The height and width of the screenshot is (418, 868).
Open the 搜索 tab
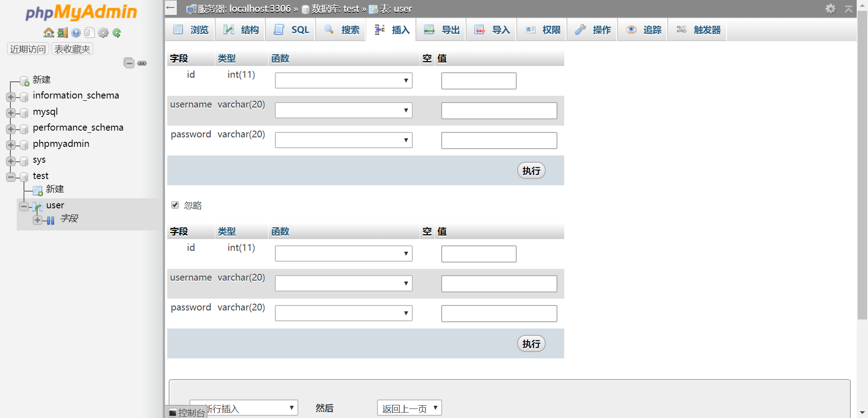(341, 30)
